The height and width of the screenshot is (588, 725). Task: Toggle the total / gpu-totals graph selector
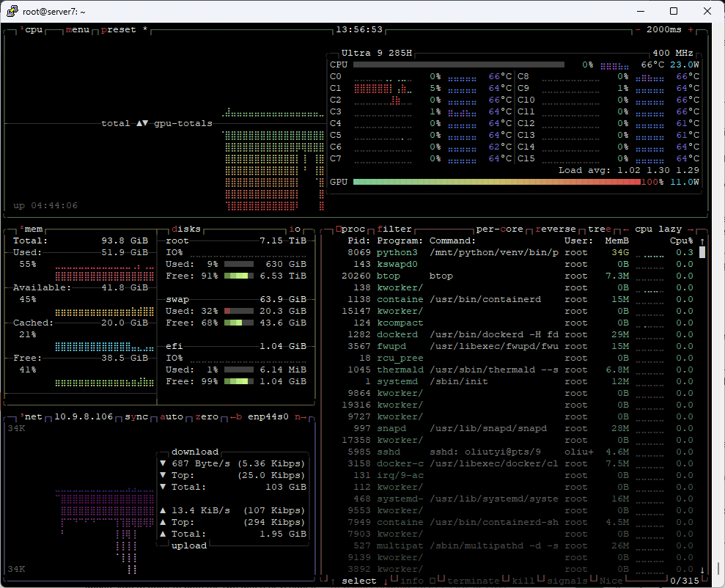coord(142,123)
